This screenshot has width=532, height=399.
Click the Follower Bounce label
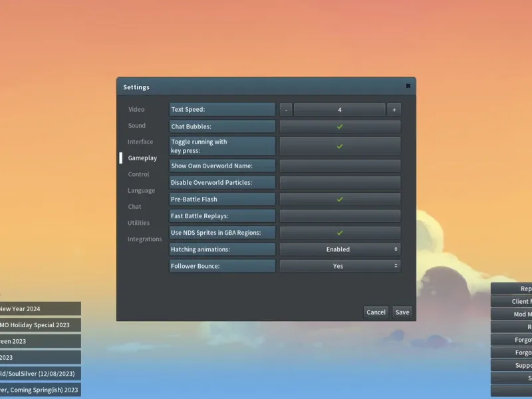pos(222,266)
